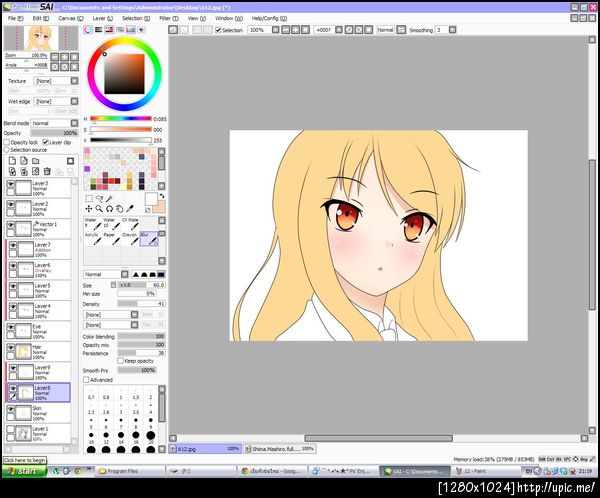Toggle the HSV slider panel
The image size is (600, 498).
(x=109, y=29)
